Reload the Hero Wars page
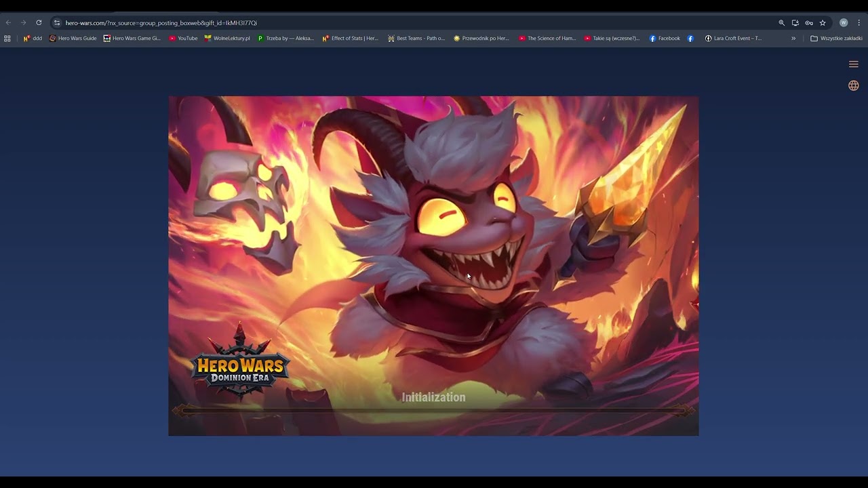868x488 pixels. click(x=39, y=22)
